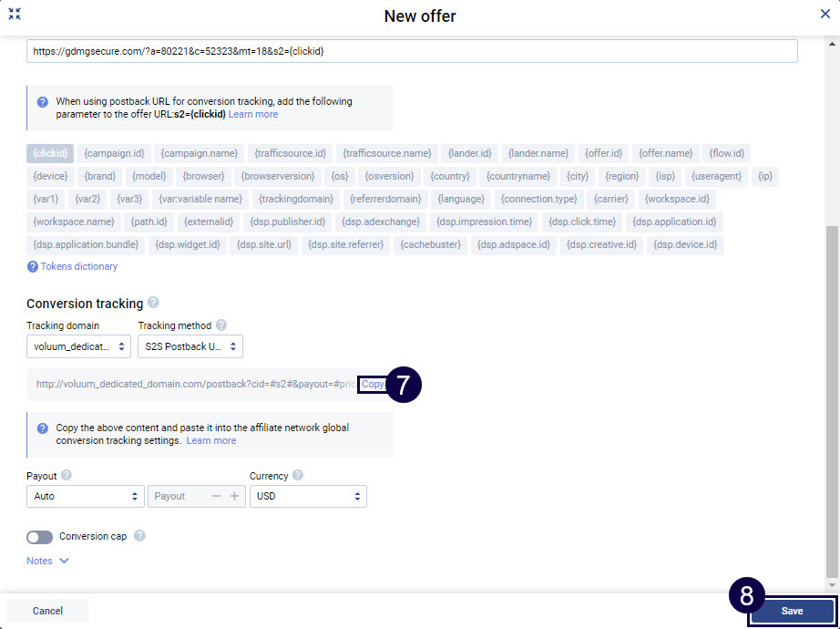Click the offer URL input field
The image size is (840, 629).
[410, 51]
